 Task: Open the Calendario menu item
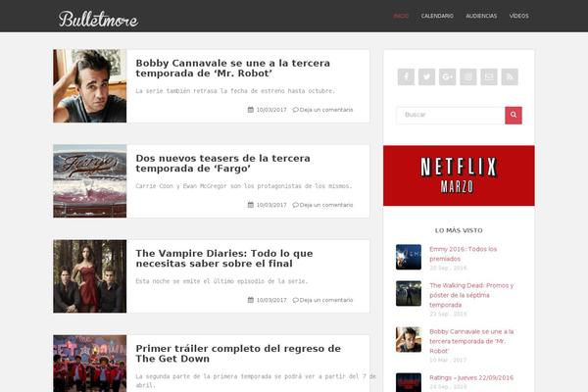click(437, 16)
